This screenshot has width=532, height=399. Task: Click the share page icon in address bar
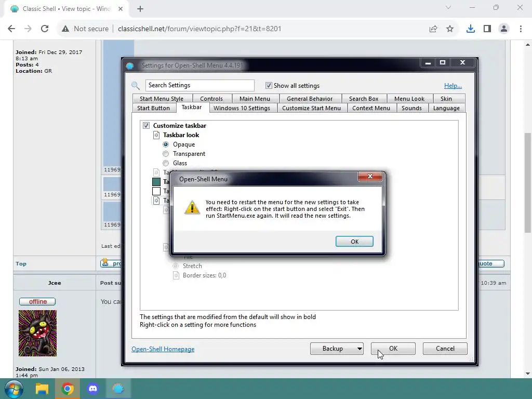433,29
